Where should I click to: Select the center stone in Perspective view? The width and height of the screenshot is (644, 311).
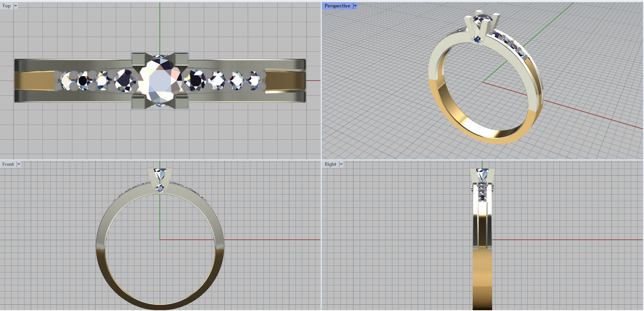tap(481, 19)
